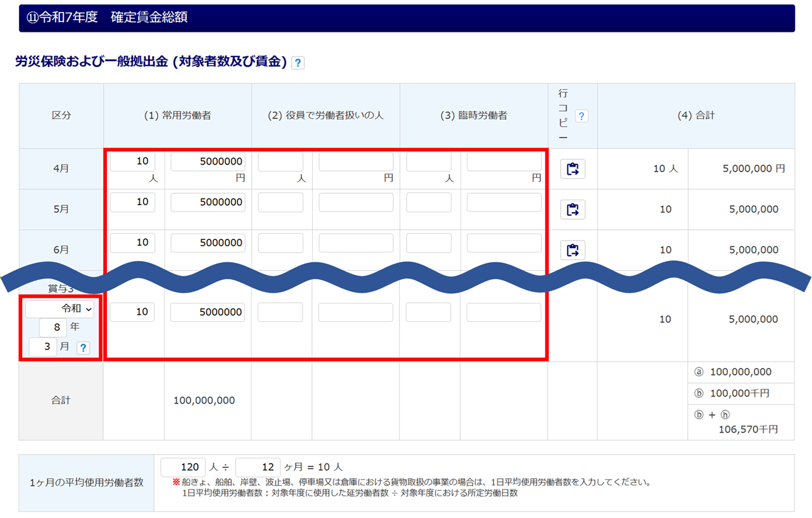Click 5月 臨時労働者 wage amount field

[504, 202]
